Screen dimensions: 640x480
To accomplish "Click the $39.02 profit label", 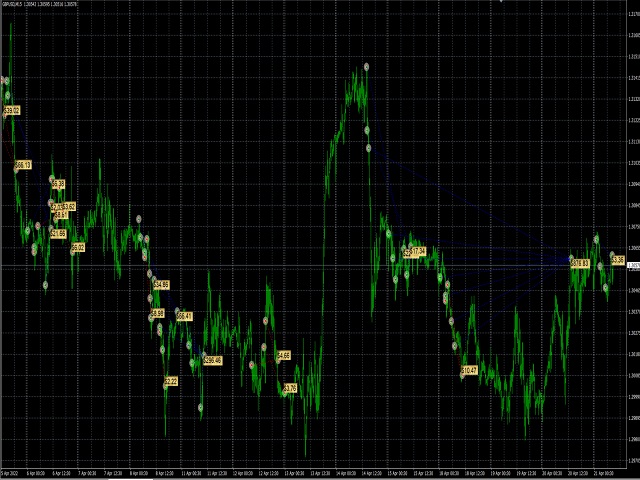I will (x=11, y=111).
